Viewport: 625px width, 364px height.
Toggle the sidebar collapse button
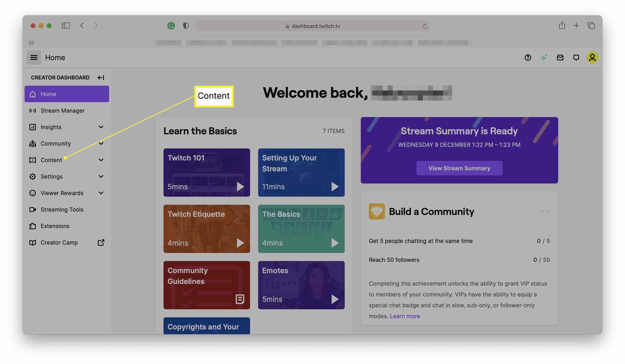pos(101,77)
